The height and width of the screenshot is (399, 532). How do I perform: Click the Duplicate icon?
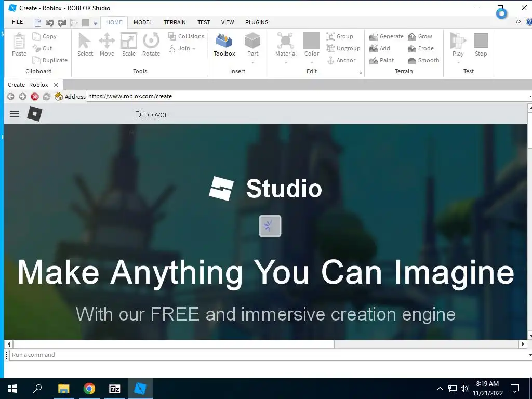coord(36,60)
